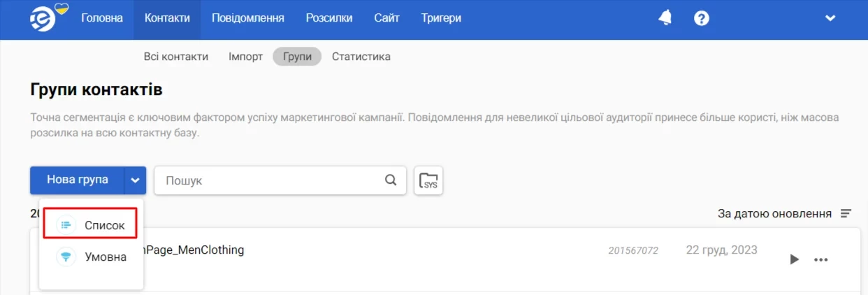Viewport: 868px width, 295px height.
Task: Expand the account dropdown chevron
Action: pyautogui.click(x=830, y=18)
